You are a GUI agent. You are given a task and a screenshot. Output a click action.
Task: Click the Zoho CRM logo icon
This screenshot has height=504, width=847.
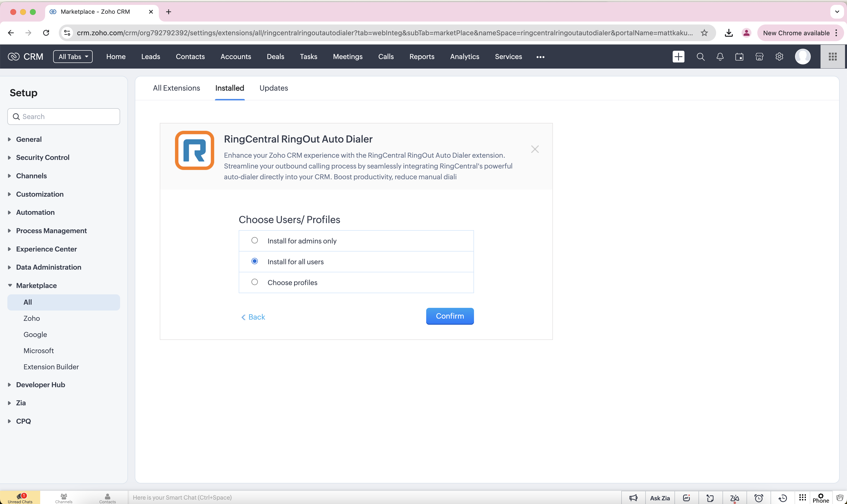[x=13, y=57]
